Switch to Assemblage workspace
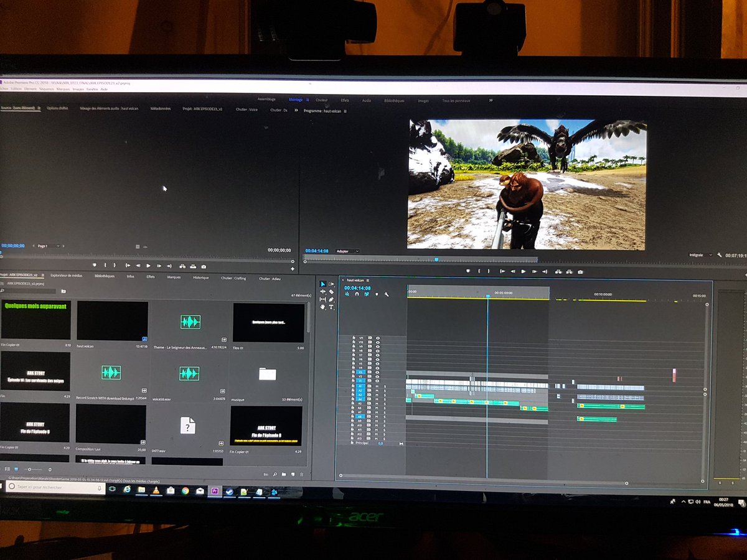 pos(266,99)
